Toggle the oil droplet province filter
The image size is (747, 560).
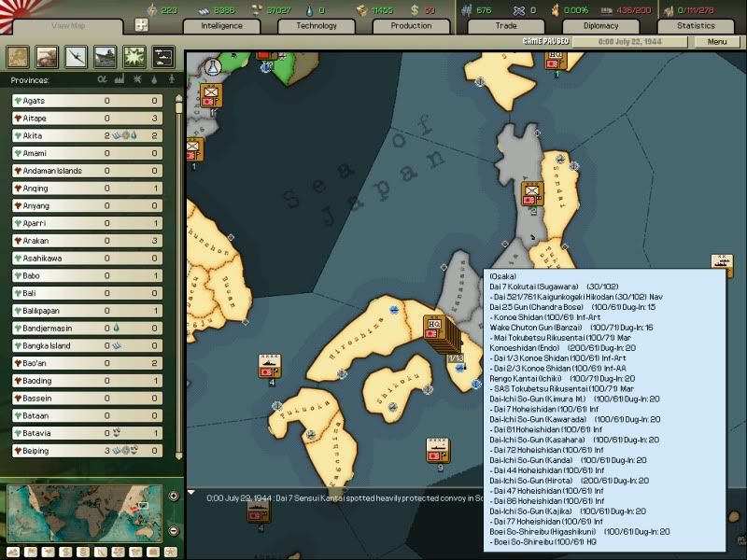153,80
